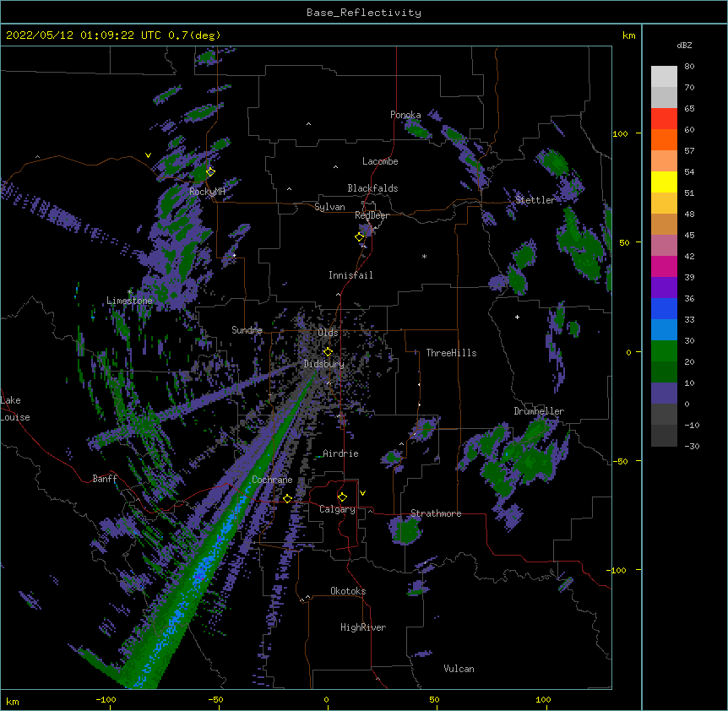Click the red 65 dBZ legend swatch

pyautogui.click(x=664, y=119)
